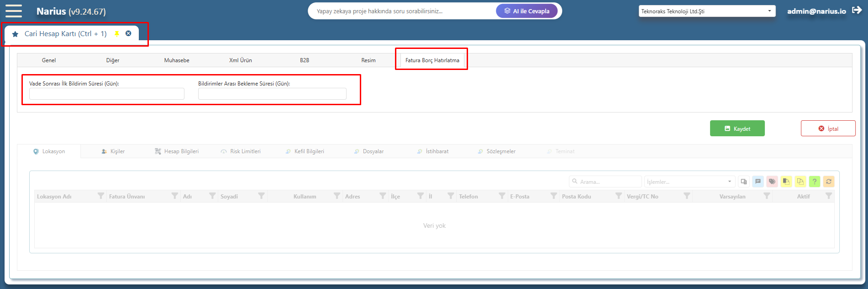This screenshot has width=868, height=289.
Task: Switch to the Hesap Bilgileri tab
Action: 177,151
